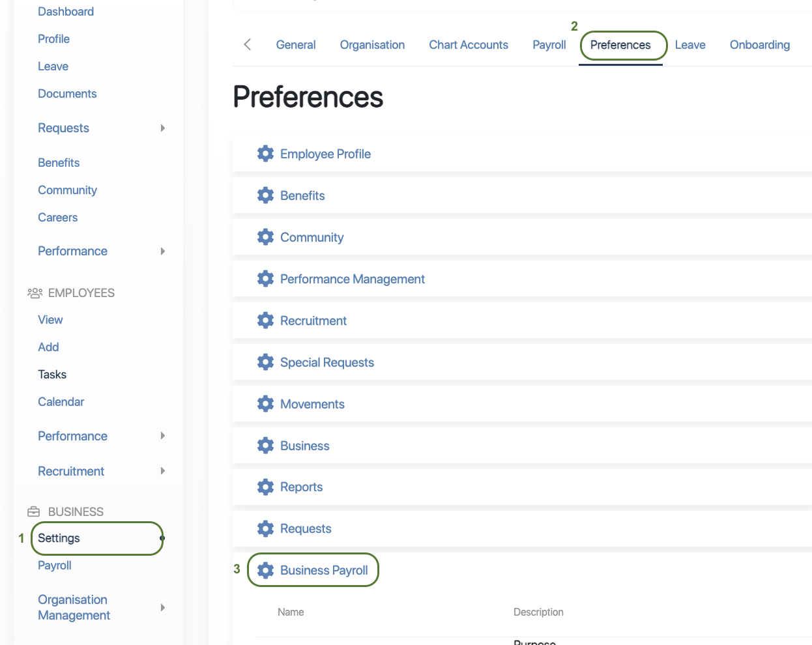
Task: Click the gear icon beside Employee Profile
Action: (x=265, y=154)
